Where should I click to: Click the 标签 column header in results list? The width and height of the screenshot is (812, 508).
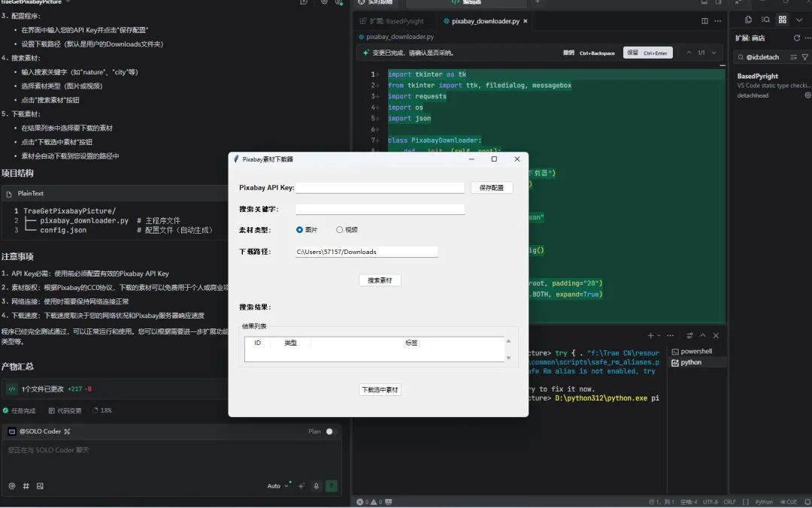click(x=411, y=343)
